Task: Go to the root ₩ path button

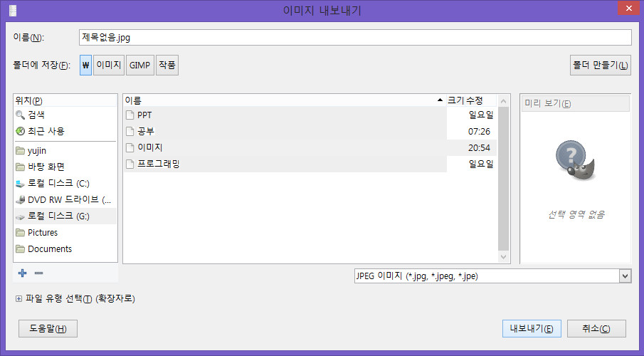Action: coord(85,66)
